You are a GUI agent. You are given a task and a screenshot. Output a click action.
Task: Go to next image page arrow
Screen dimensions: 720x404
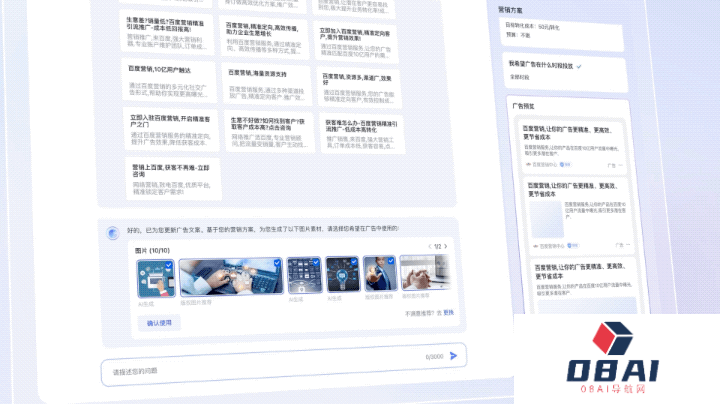[445, 247]
